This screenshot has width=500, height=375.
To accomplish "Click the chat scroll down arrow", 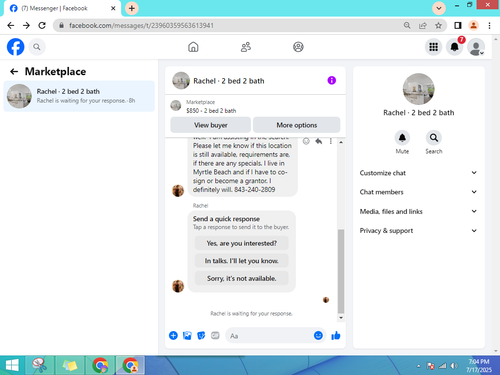I will coord(341,318).
